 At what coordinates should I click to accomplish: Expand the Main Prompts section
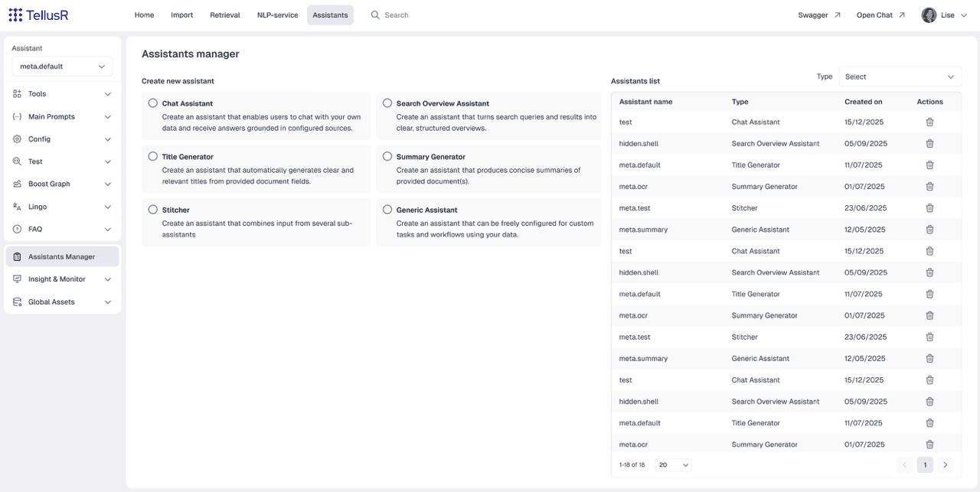62,117
